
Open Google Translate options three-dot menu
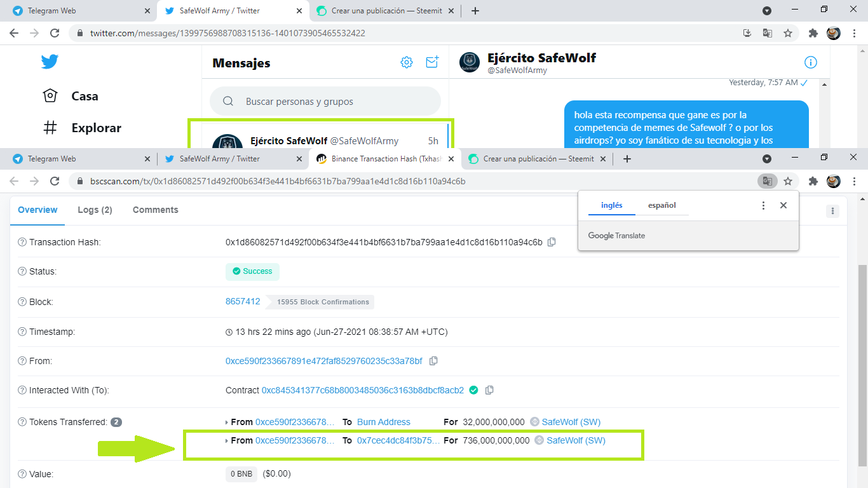pyautogui.click(x=764, y=205)
